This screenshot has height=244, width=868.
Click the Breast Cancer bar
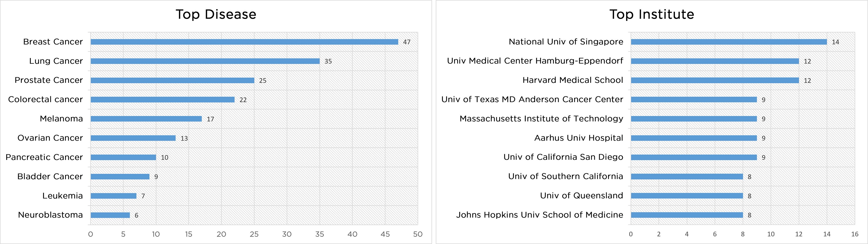pos(244,42)
